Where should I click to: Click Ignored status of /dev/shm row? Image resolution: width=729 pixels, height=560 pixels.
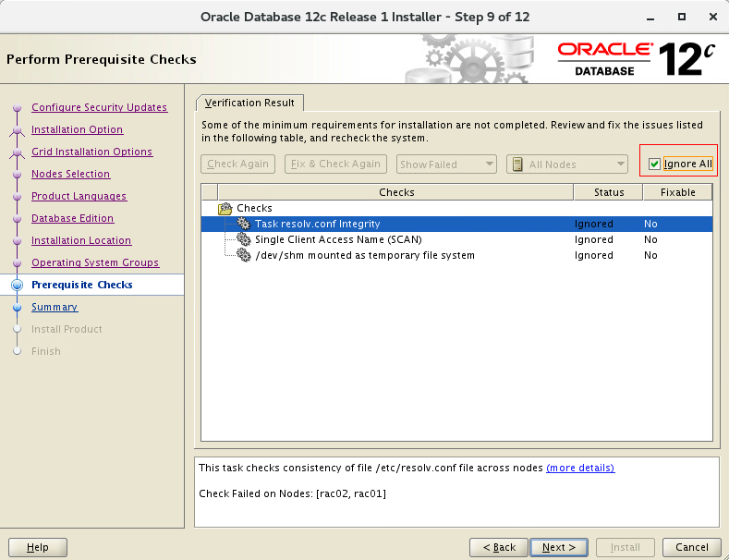[594, 255]
